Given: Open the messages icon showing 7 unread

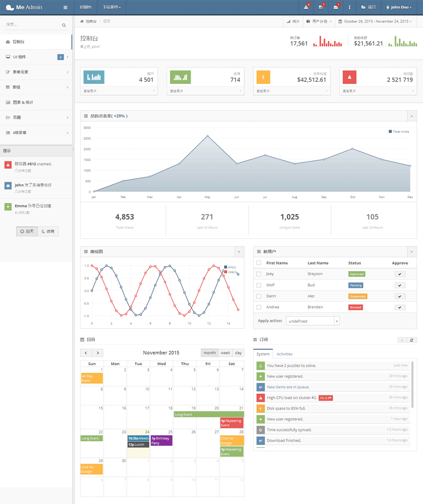Looking at the screenshot, I should coord(320,7).
